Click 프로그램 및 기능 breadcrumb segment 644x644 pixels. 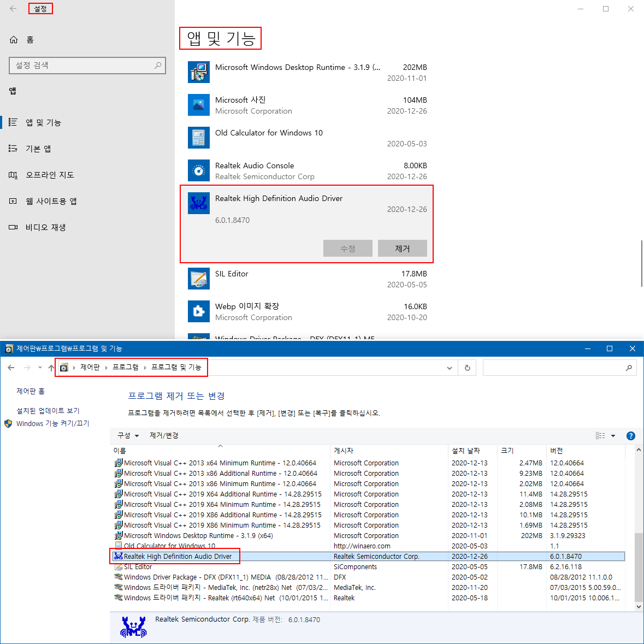point(176,367)
